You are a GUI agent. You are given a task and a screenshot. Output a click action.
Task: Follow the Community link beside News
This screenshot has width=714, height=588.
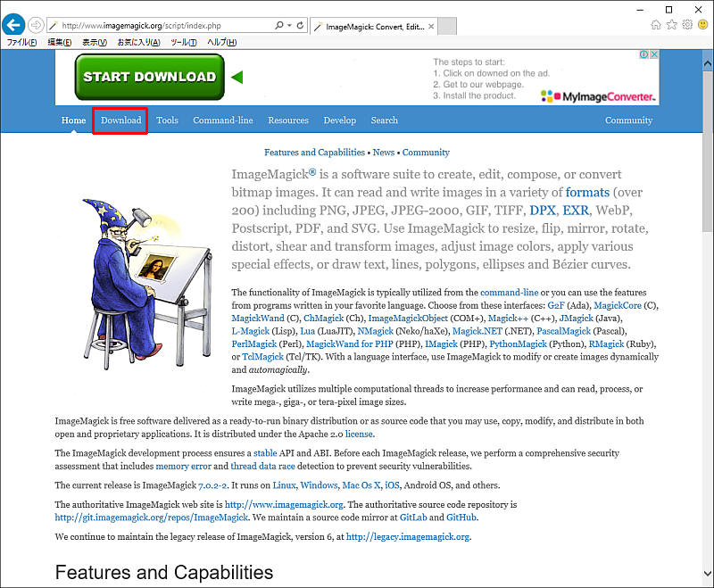pyautogui.click(x=426, y=153)
